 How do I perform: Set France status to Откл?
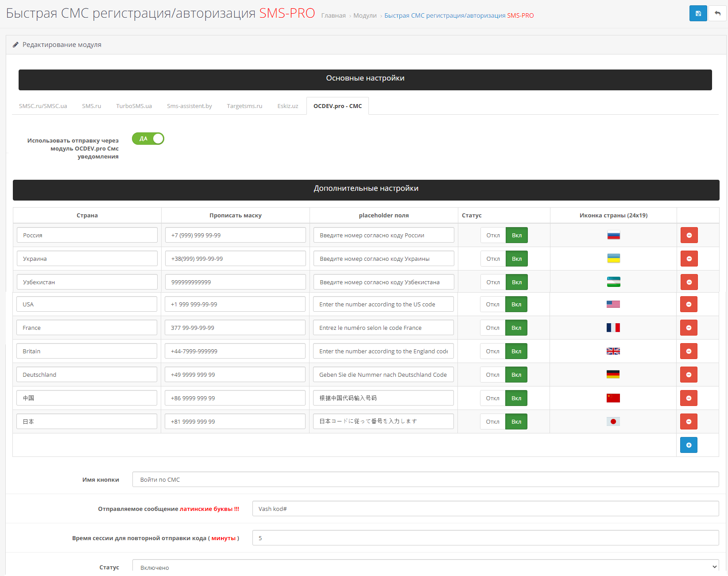(492, 328)
